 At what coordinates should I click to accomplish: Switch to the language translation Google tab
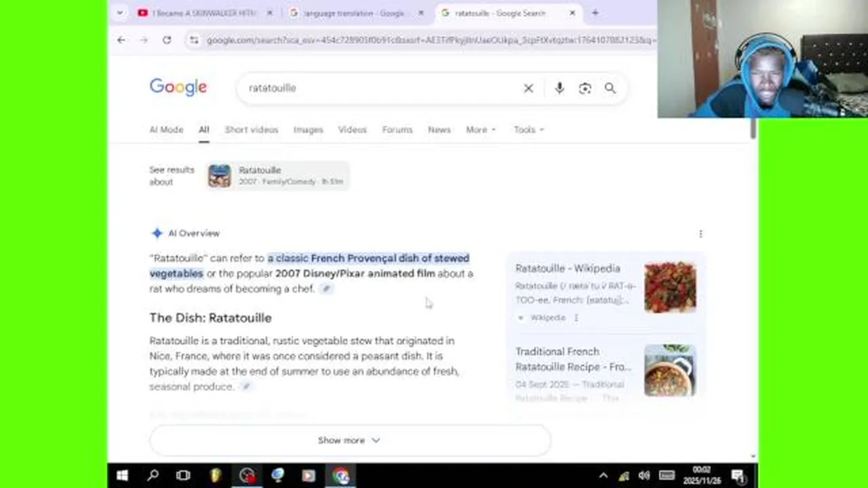(x=353, y=13)
